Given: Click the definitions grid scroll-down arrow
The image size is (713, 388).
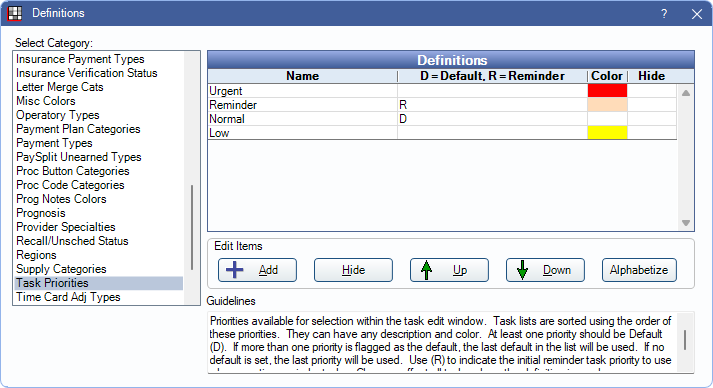Looking at the screenshot, I should tap(686, 223).
